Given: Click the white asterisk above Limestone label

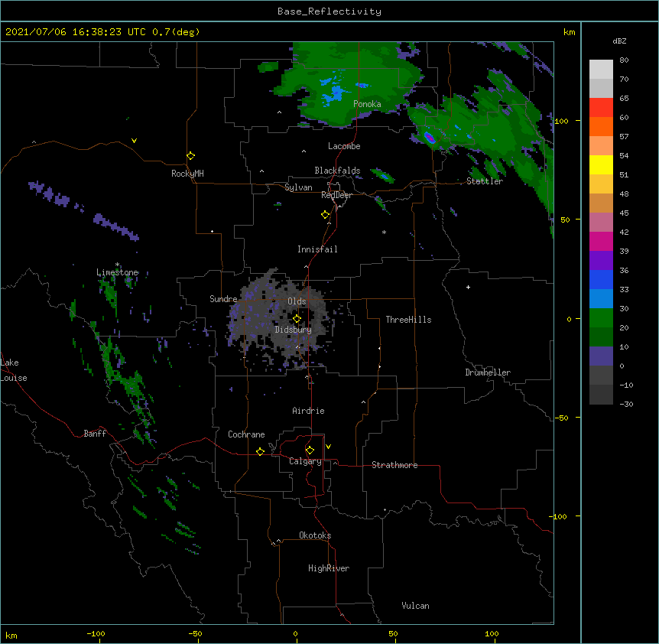Looking at the screenshot, I should click(117, 265).
